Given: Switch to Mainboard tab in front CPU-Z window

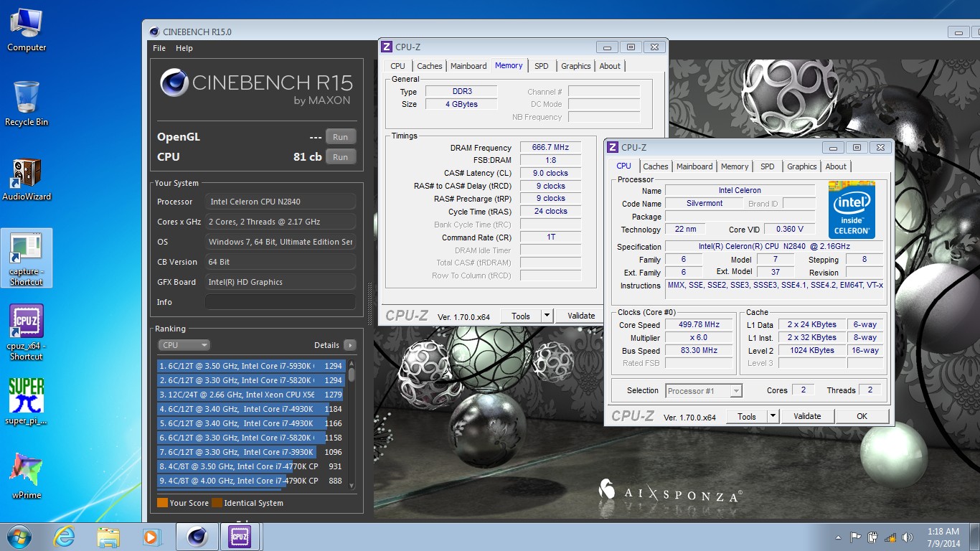Looking at the screenshot, I should [x=694, y=166].
